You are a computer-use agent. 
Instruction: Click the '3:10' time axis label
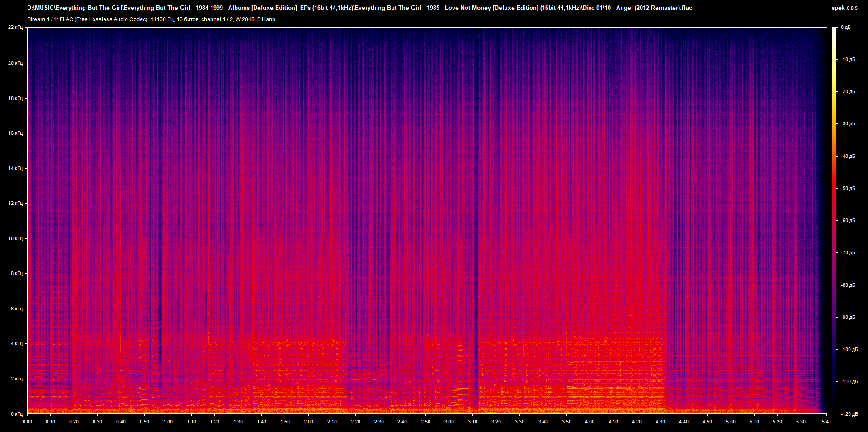pos(472,422)
